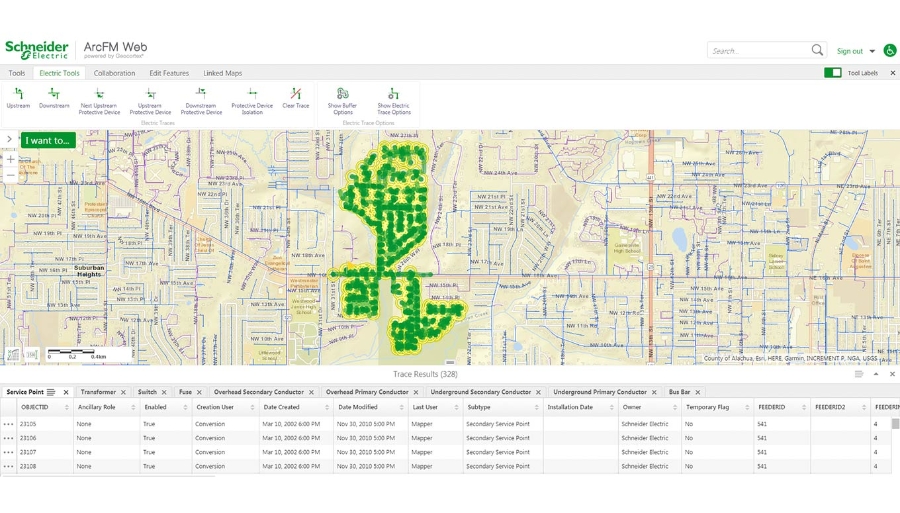
Task: Open the actions menu for row 23105
Action: click(9, 424)
